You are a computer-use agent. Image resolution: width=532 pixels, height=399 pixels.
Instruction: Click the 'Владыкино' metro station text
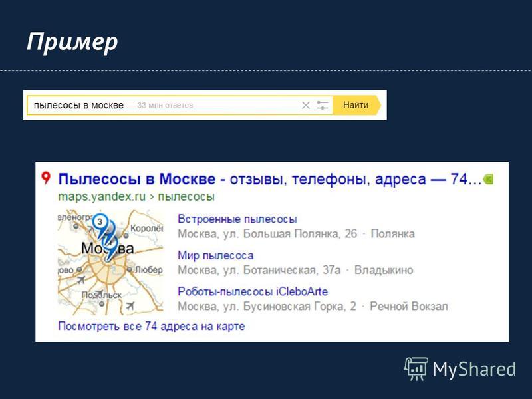click(x=384, y=270)
